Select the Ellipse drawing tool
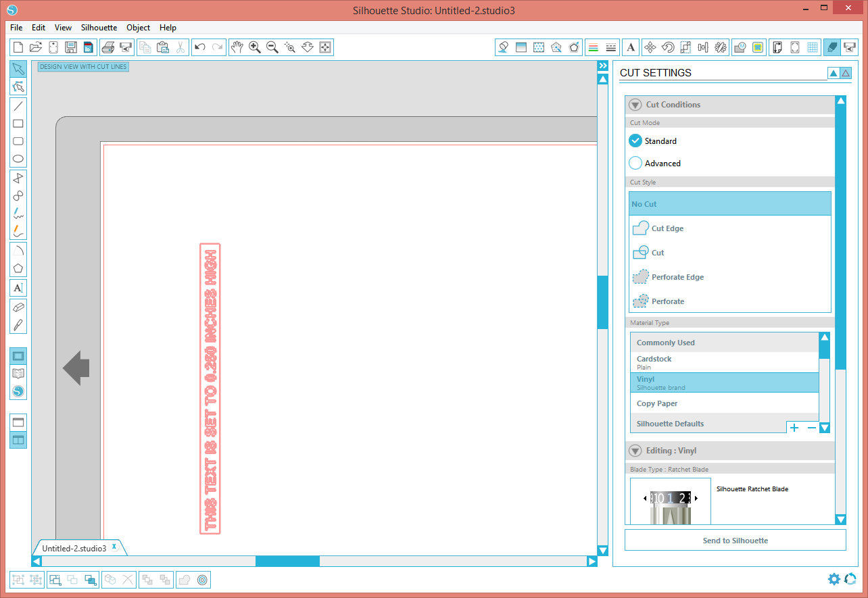The image size is (868, 598). click(18, 158)
